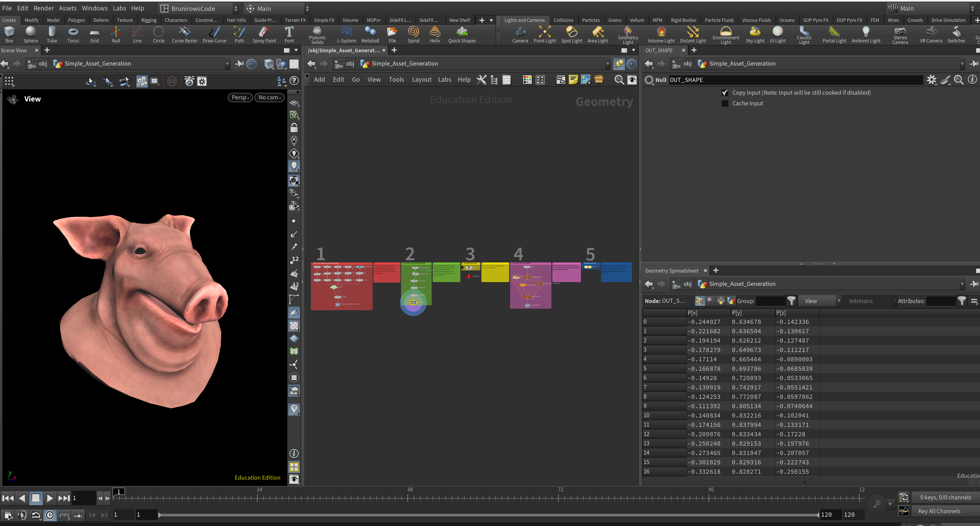This screenshot has height=526, width=980.
Task: Select the L-System shelf tool
Action: 347,35
